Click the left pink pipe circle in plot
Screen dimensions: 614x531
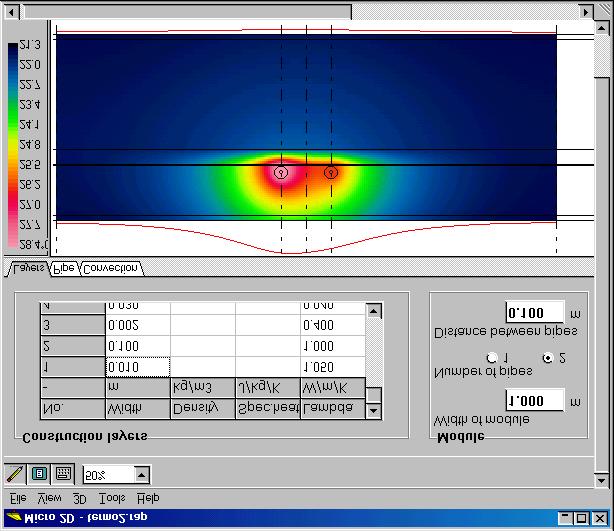click(281, 172)
